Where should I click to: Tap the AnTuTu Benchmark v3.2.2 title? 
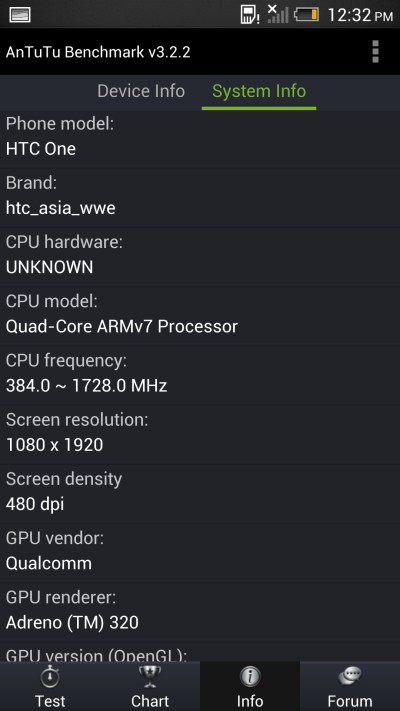[x=98, y=52]
